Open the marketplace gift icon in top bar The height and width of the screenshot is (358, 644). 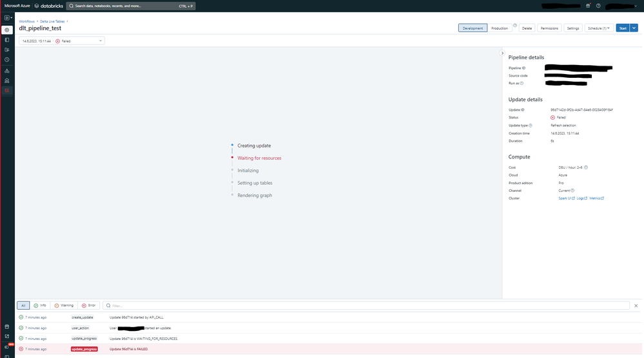(588, 6)
